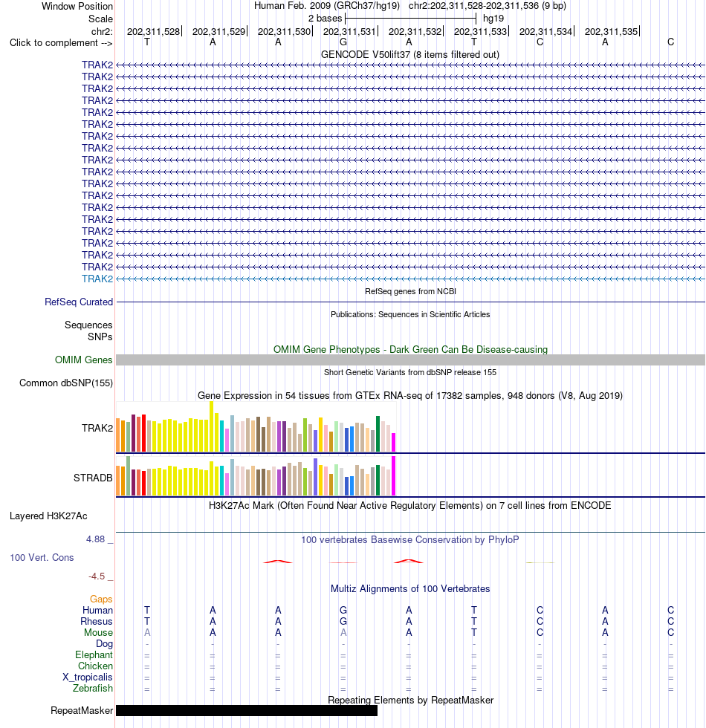Click the STRADB gene label
The height and width of the screenshot is (728, 706).
[x=93, y=478]
